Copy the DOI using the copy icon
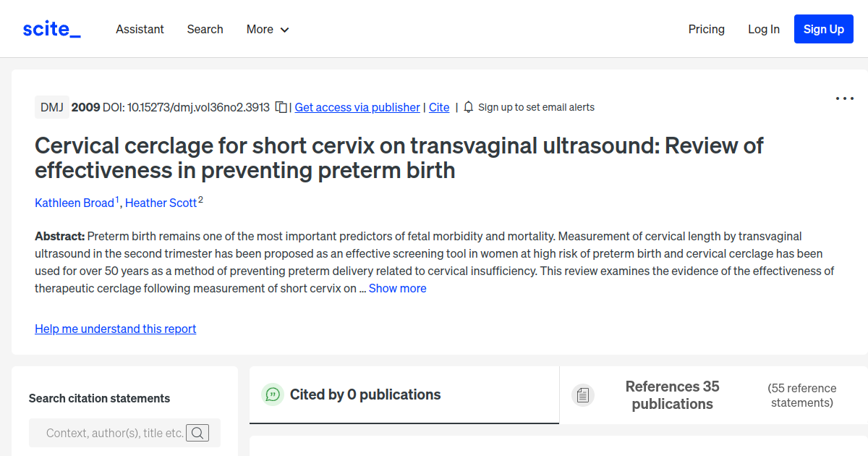The width and height of the screenshot is (868, 456). [x=281, y=106]
